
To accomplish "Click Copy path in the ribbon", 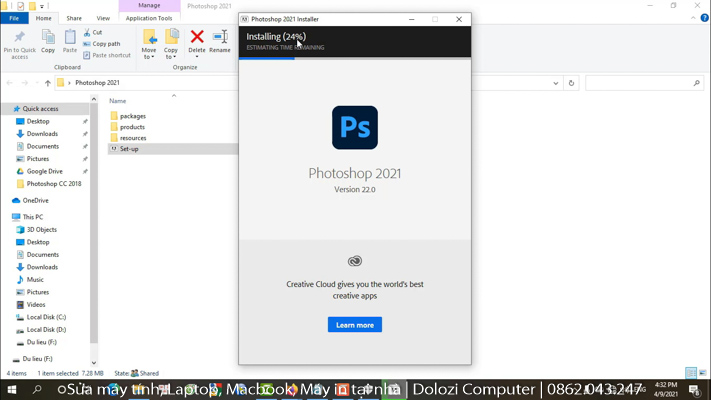I will coord(105,44).
